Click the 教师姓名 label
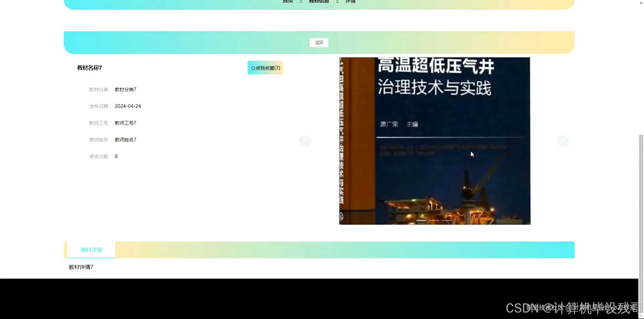Viewport: 644px width, 319px height. pyautogui.click(x=99, y=140)
